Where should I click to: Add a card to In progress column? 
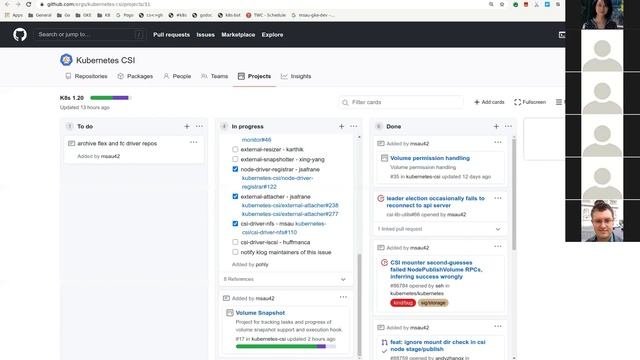(x=341, y=127)
